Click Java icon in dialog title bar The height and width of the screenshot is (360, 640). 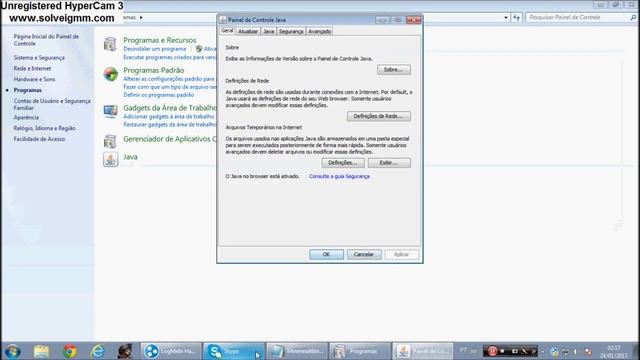(x=223, y=20)
